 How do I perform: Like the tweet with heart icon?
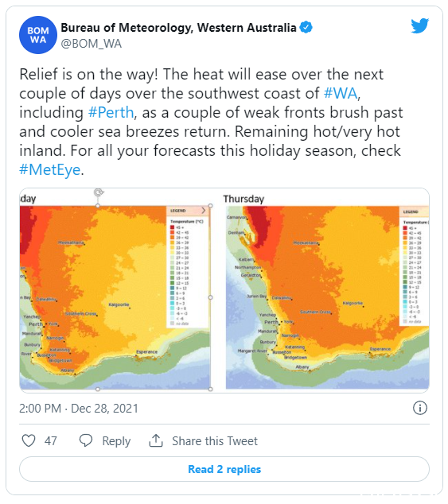(x=29, y=440)
